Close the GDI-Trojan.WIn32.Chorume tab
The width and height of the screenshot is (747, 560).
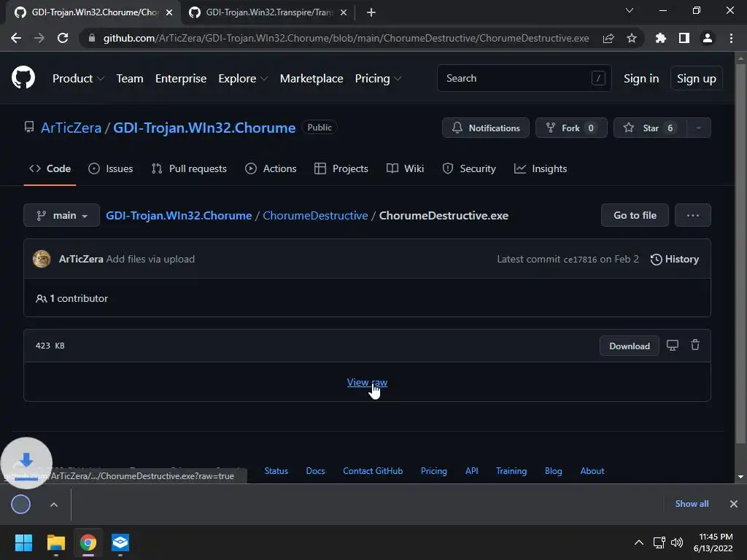169,12
